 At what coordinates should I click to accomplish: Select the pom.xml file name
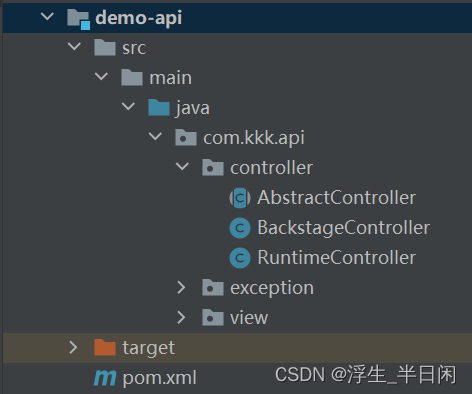[159, 378]
